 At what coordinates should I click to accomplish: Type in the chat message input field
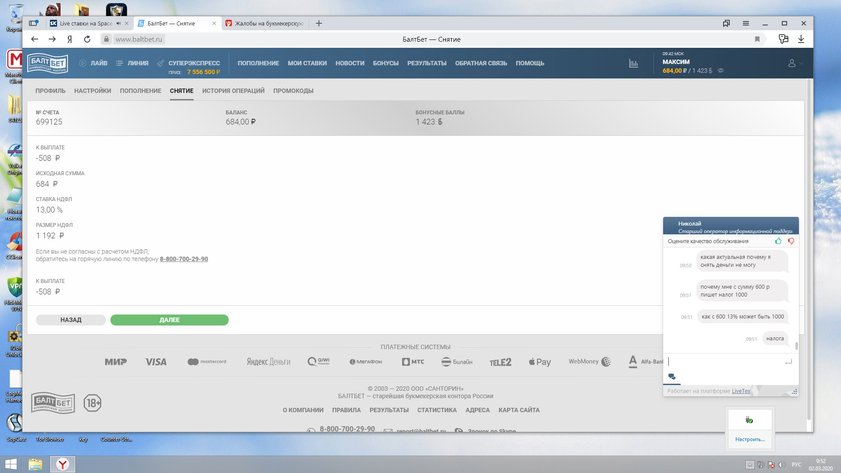725,361
